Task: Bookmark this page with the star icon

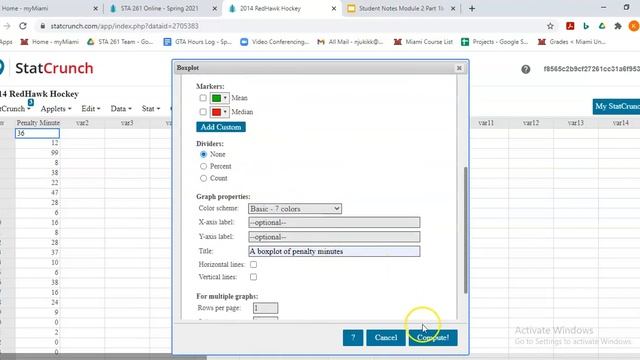Action: (550, 26)
